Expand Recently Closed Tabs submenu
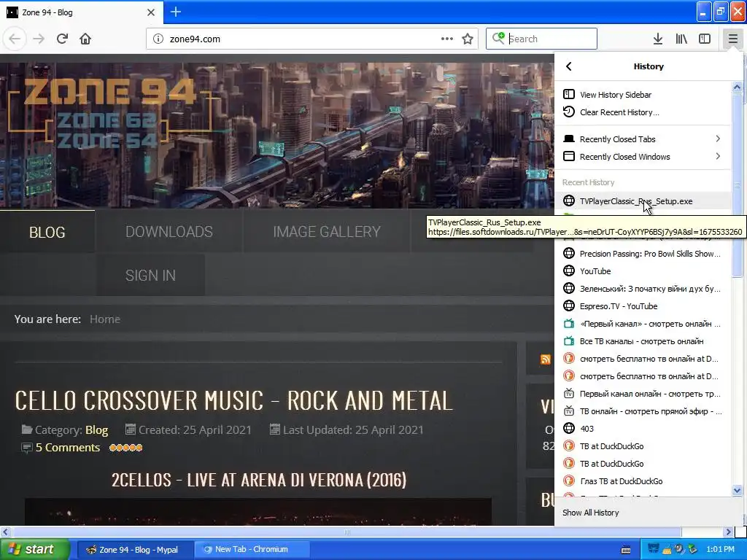This screenshot has width=747, height=560. coord(643,139)
